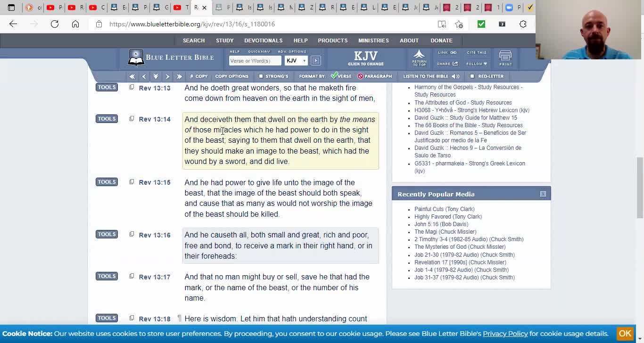Play Listen to the Bible audio
The image size is (644, 343).
tap(431, 76)
